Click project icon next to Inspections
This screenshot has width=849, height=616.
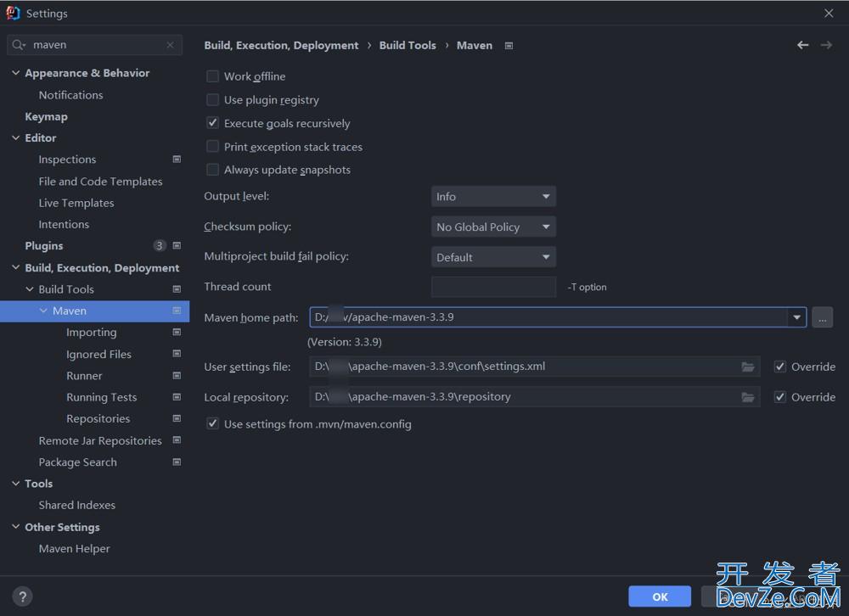click(x=177, y=160)
